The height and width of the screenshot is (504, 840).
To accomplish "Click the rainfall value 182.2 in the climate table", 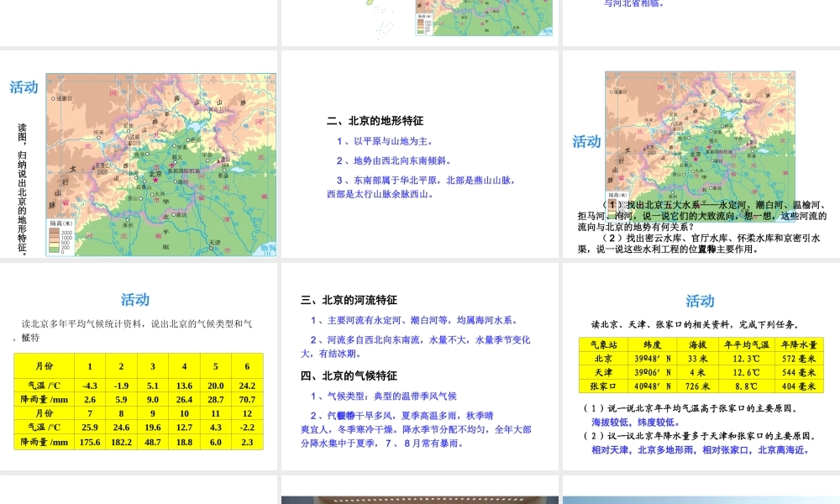I will pos(121,442).
